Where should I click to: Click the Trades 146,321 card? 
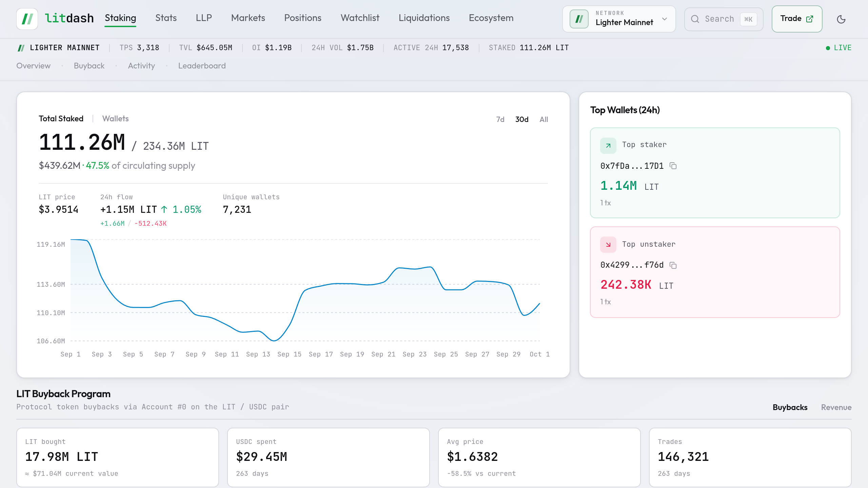point(750,457)
